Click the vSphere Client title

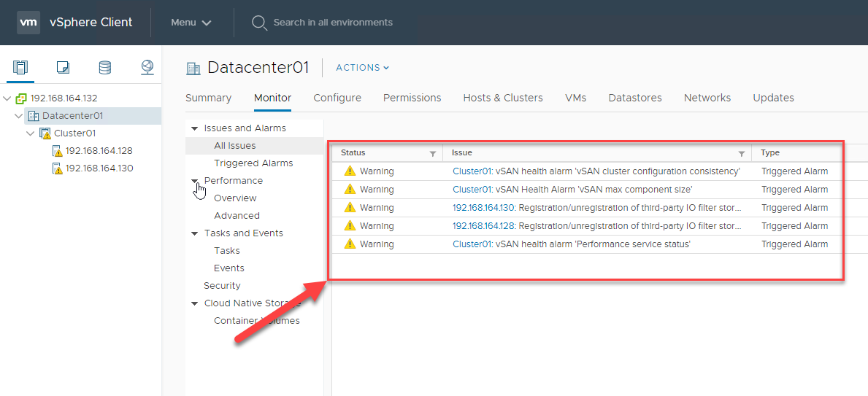coord(91,23)
